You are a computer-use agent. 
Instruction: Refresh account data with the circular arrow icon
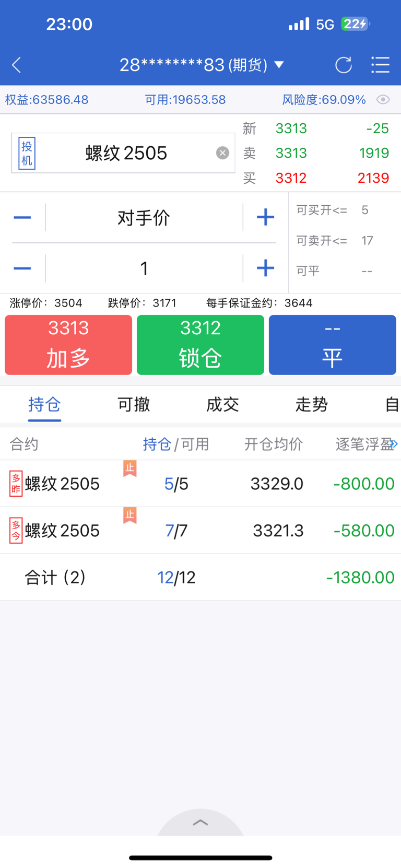(343, 65)
